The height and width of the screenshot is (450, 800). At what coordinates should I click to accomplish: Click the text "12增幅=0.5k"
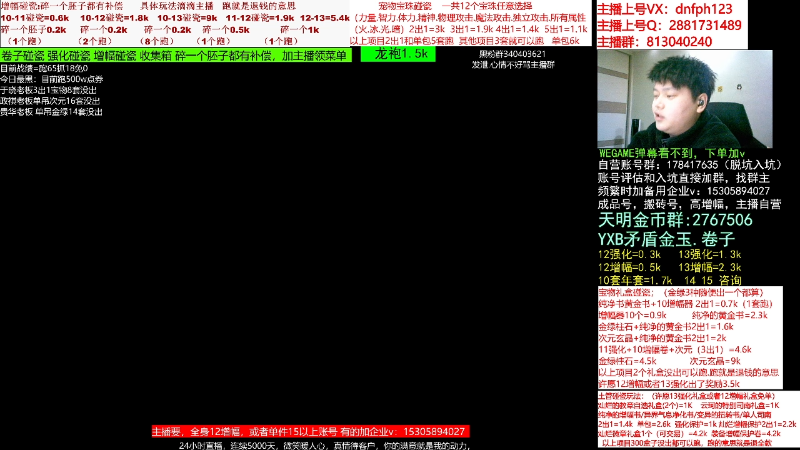630,267
